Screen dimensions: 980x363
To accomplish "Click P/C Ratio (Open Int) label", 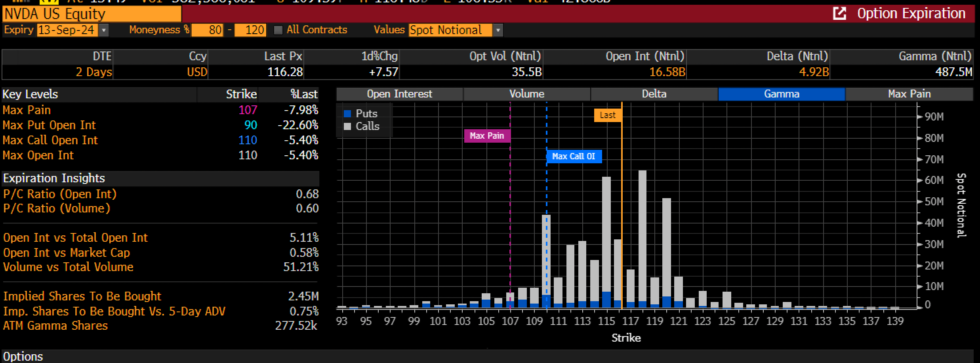I will point(60,194).
